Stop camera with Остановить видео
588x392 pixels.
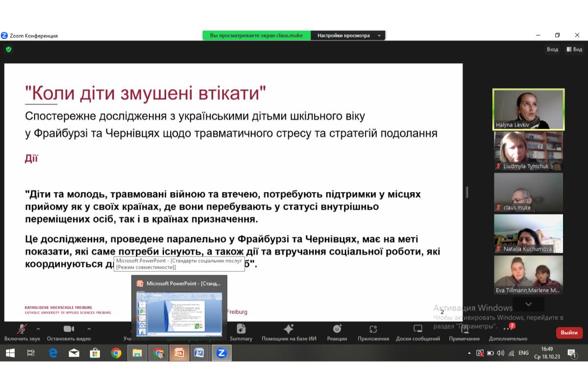pyautogui.click(x=69, y=332)
